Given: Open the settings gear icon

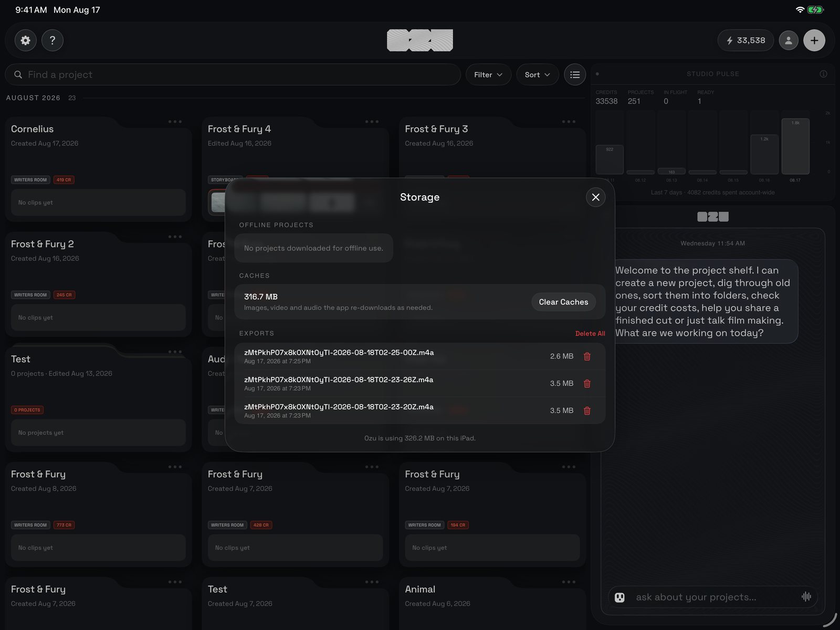Looking at the screenshot, I should (25, 40).
